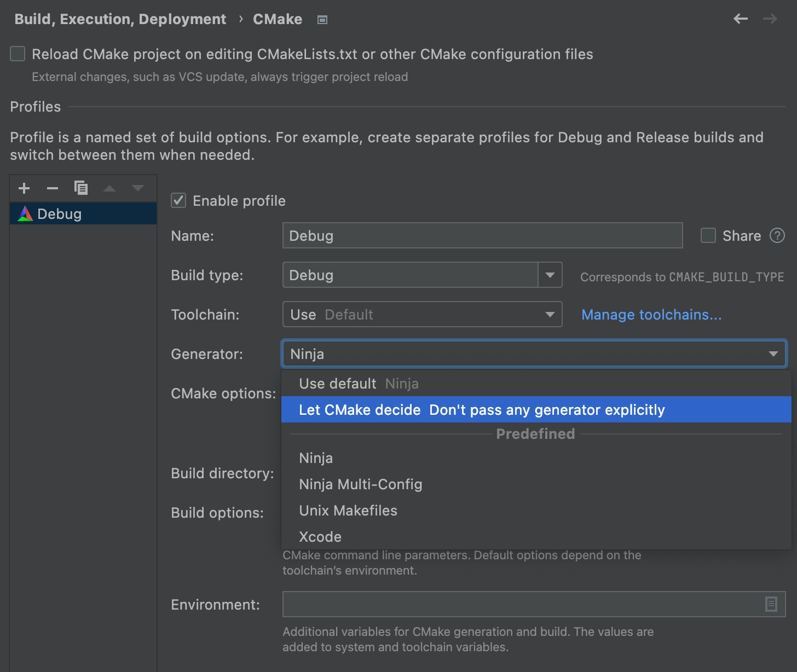Click the Build directory label
The width and height of the screenshot is (797, 672).
click(222, 473)
